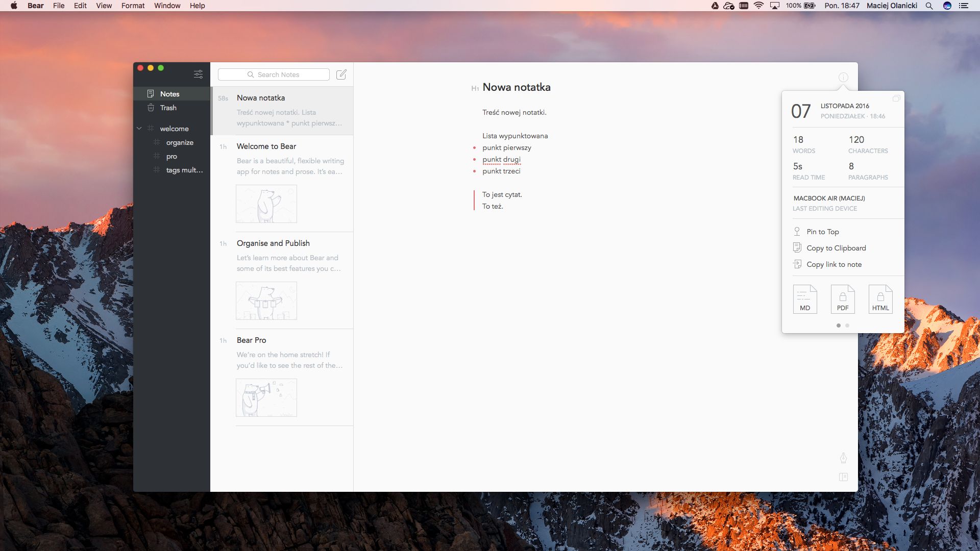This screenshot has height=551, width=980.
Task: Click detach popover icon in info panel
Action: pos(896,98)
